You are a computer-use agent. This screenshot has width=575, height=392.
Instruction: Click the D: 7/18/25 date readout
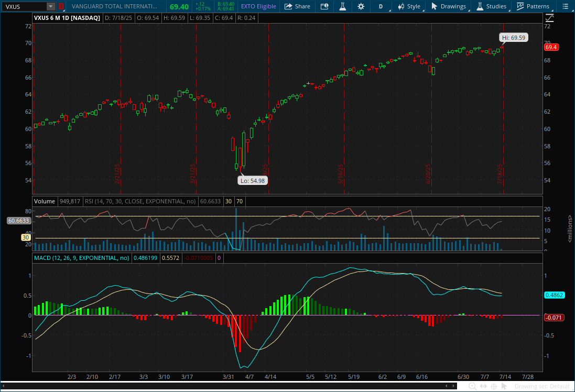118,18
